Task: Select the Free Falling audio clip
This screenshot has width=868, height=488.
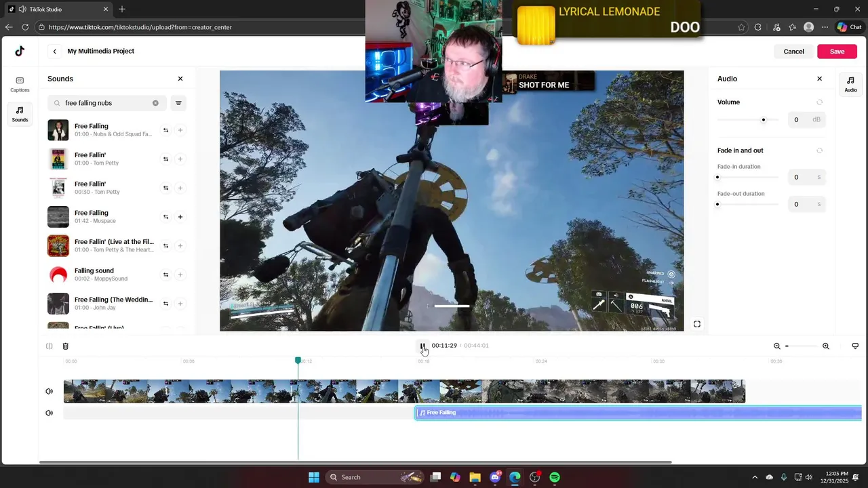Action: point(638,413)
